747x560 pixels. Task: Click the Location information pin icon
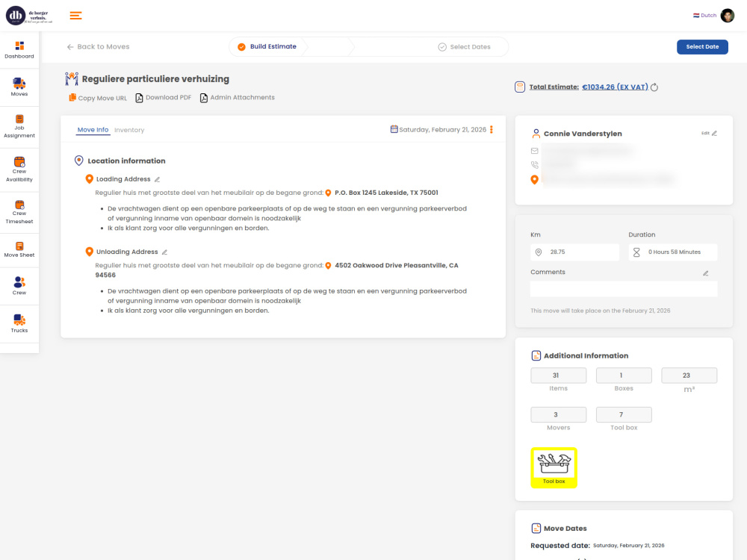79,161
